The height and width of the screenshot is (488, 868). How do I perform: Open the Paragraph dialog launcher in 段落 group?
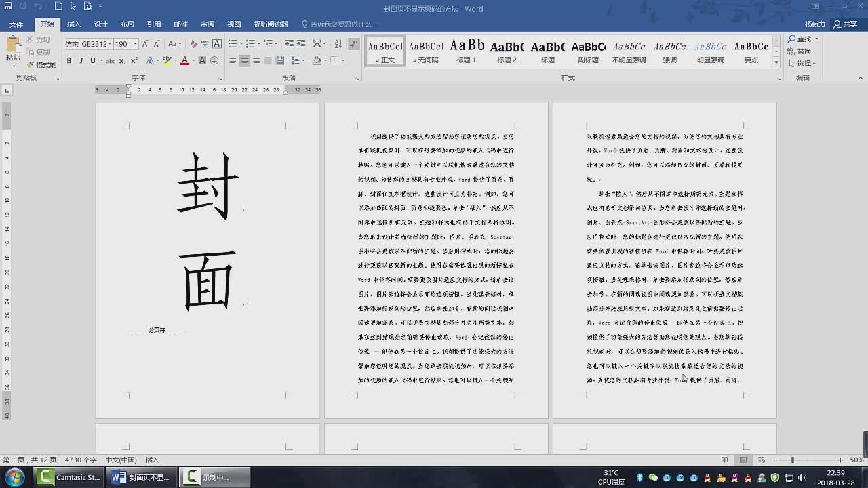tap(357, 79)
